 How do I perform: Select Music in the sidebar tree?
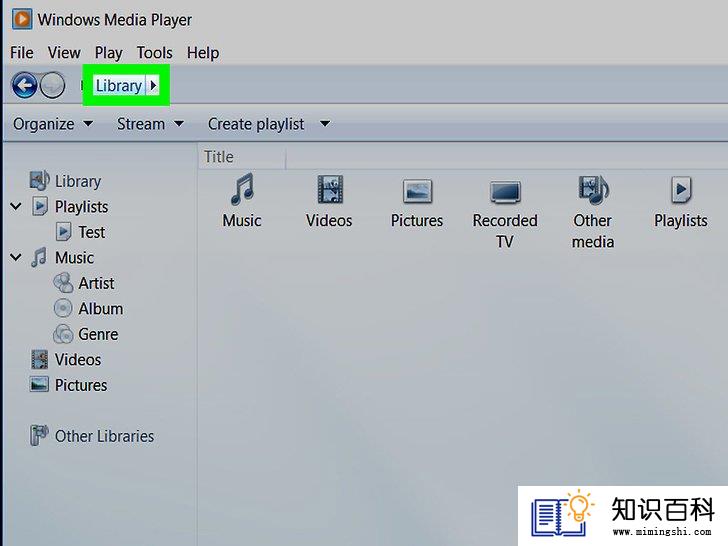(x=74, y=258)
